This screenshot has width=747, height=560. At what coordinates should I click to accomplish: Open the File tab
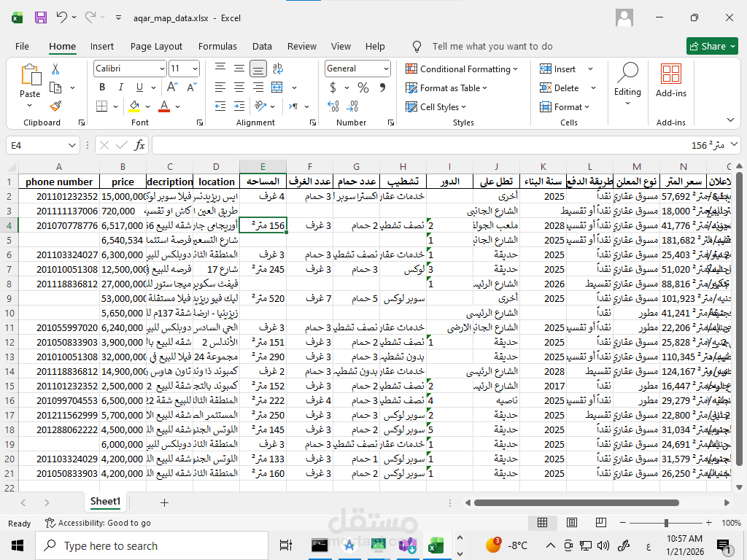pos(22,46)
